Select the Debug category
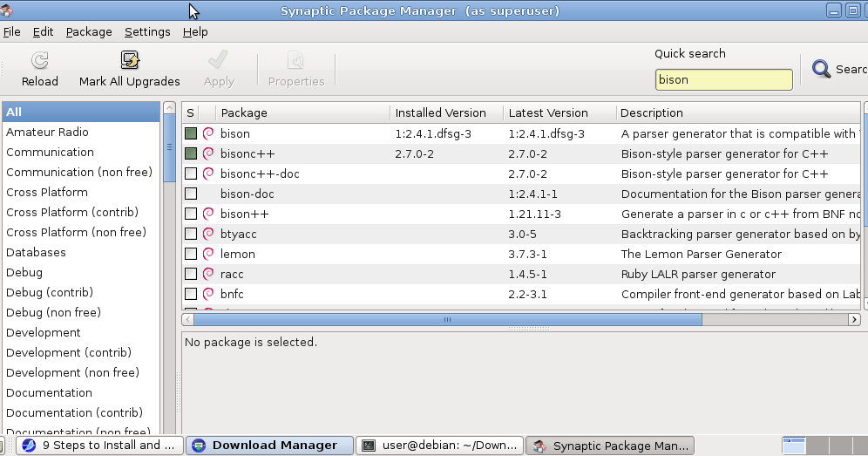 pyautogui.click(x=81, y=272)
